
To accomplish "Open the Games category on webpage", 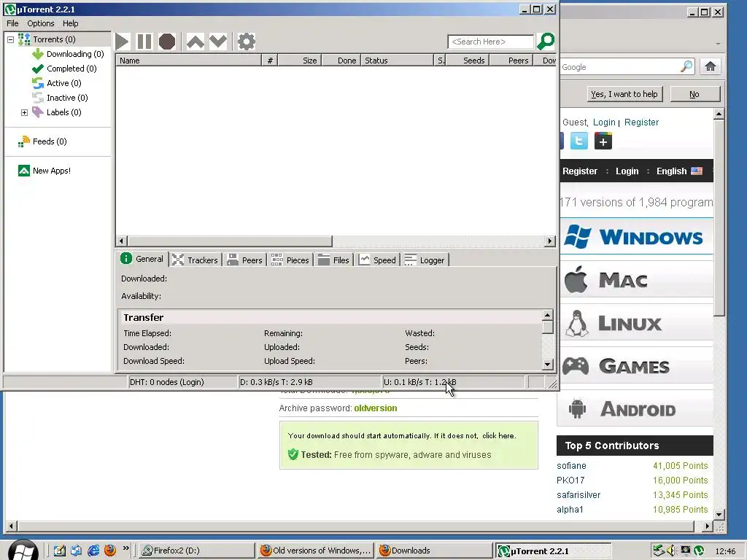I will [636, 366].
